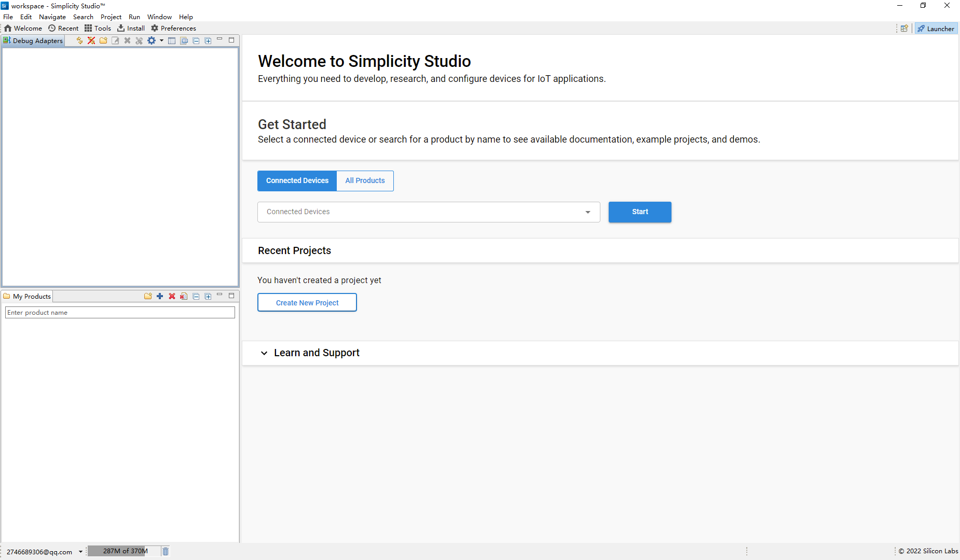Viewport: 960px width, 560px height.
Task: Expand all items in Debug Adapters
Action: (208, 40)
